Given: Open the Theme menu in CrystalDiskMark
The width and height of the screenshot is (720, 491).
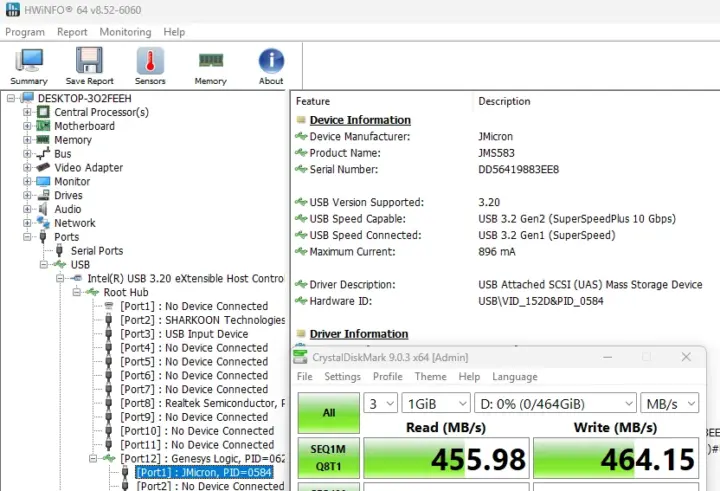Looking at the screenshot, I should (431, 377).
